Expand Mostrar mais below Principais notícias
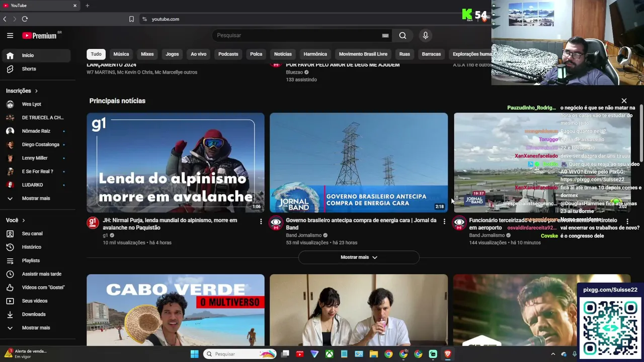Viewport: 644px width, 362px height. click(359, 257)
